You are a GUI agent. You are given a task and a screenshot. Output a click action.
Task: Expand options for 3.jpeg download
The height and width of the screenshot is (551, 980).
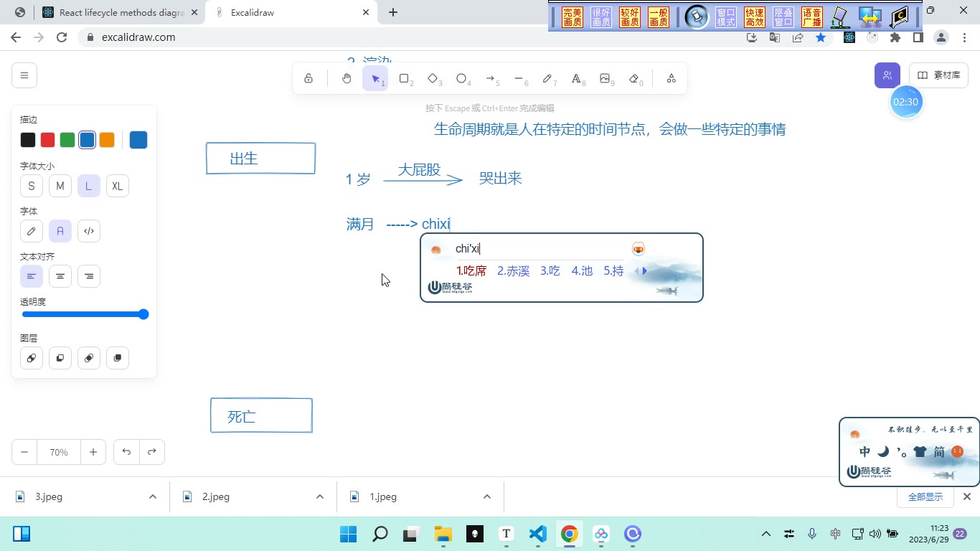tap(153, 496)
